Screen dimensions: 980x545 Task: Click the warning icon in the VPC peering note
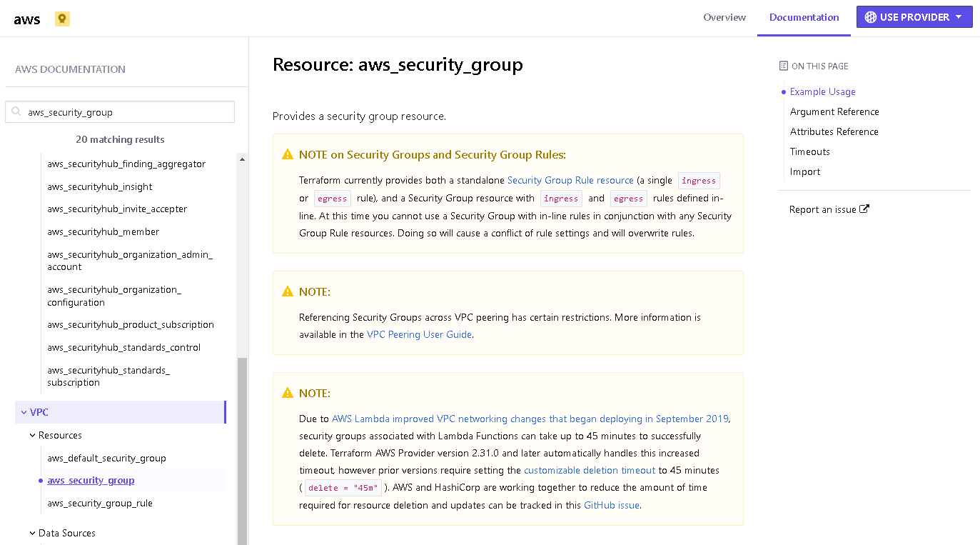[x=288, y=291]
